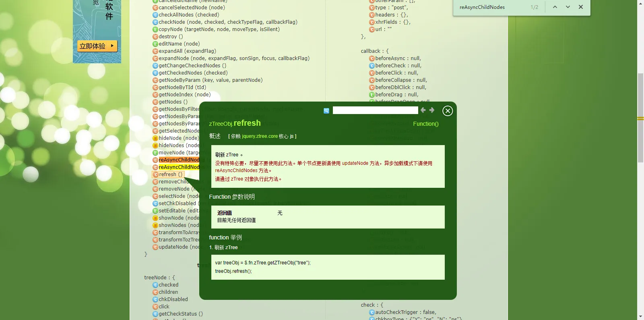Open the expandAll (expandFlag) method entry
Screen dimensions: 644x320
coord(187,51)
